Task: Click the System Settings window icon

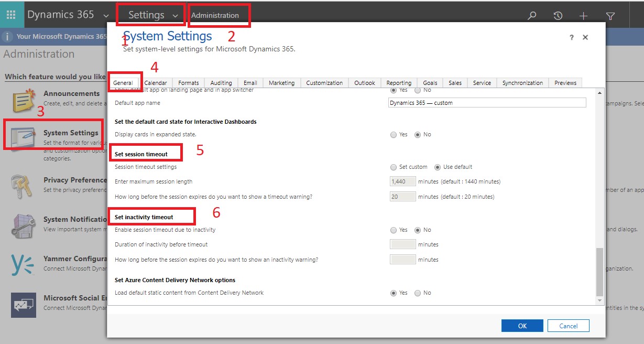Action: [x=24, y=138]
